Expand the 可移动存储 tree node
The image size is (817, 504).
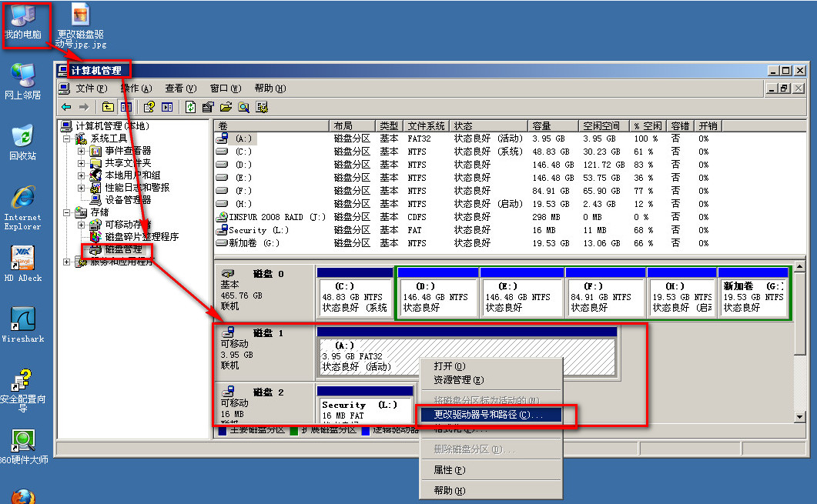coord(82,225)
